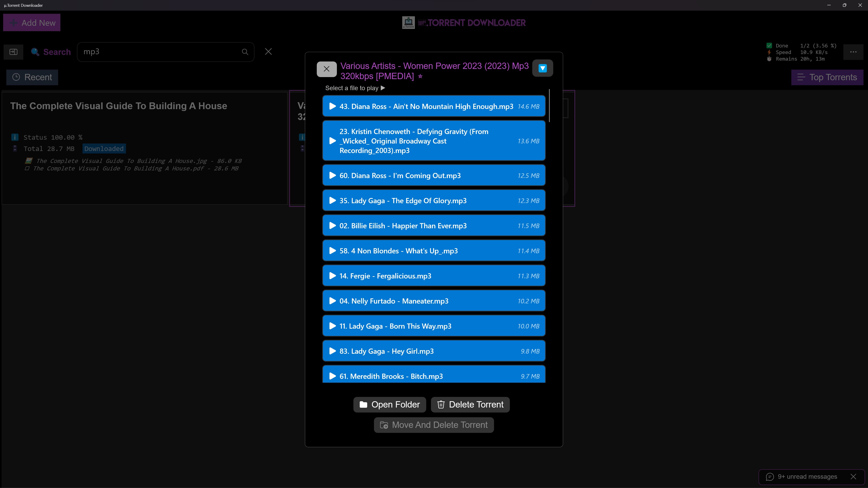This screenshot has height=488, width=868.
Task: Click play icon beside Fergalicious.mp3
Action: coord(332,276)
